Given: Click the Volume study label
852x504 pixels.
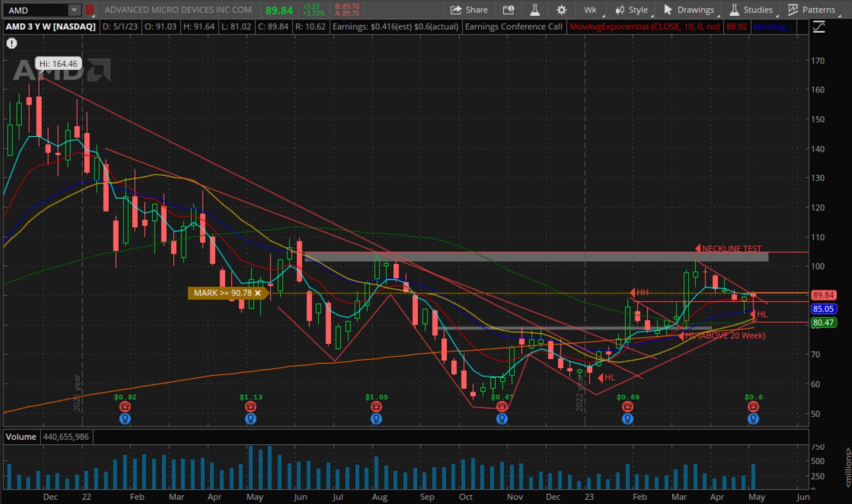Looking at the screenshot, I should coord(22,437).
